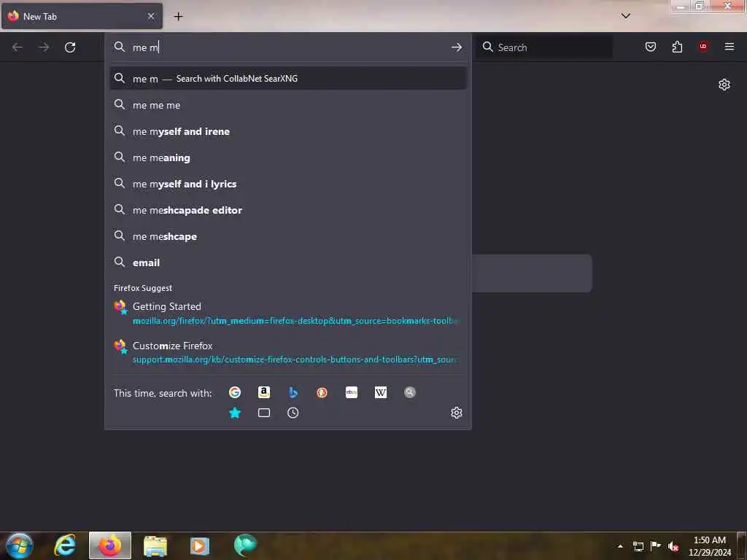The image size is (747, 560).
Task: Choose the Bing search engine icon
Action: coord(293,392)
